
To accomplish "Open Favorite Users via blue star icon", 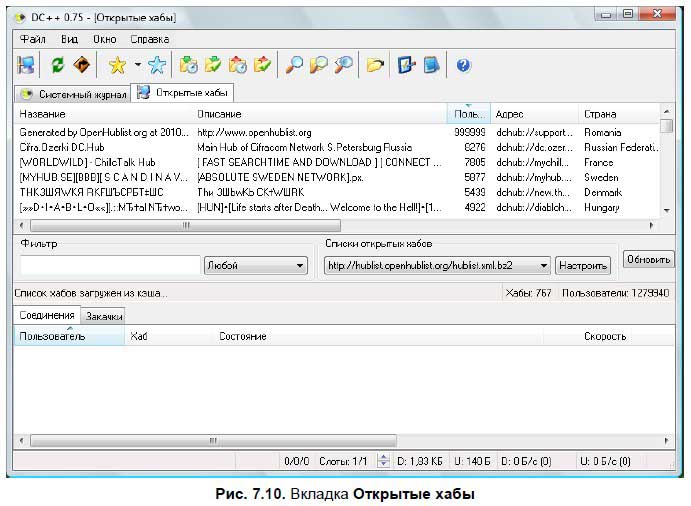I will 157,66.
